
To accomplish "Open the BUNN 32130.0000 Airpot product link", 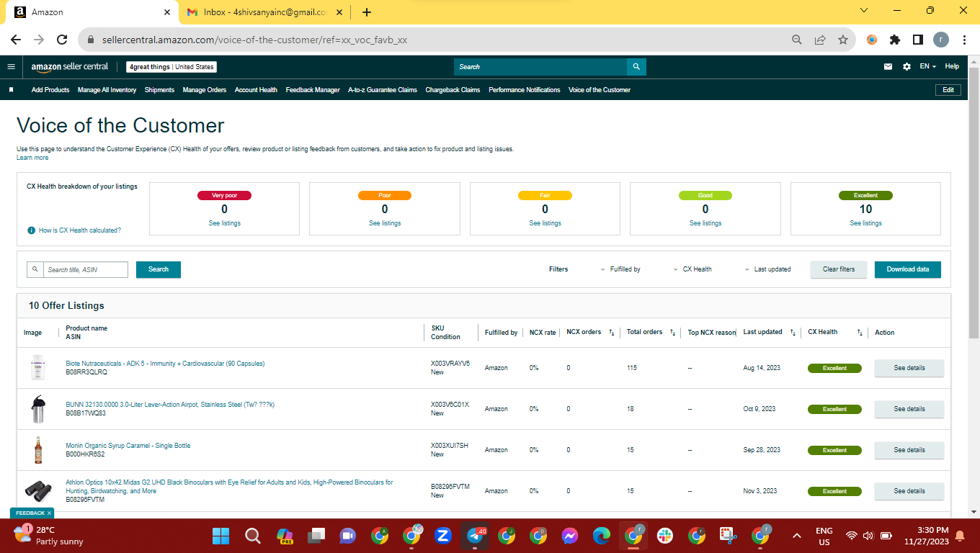I will (170, 405).
